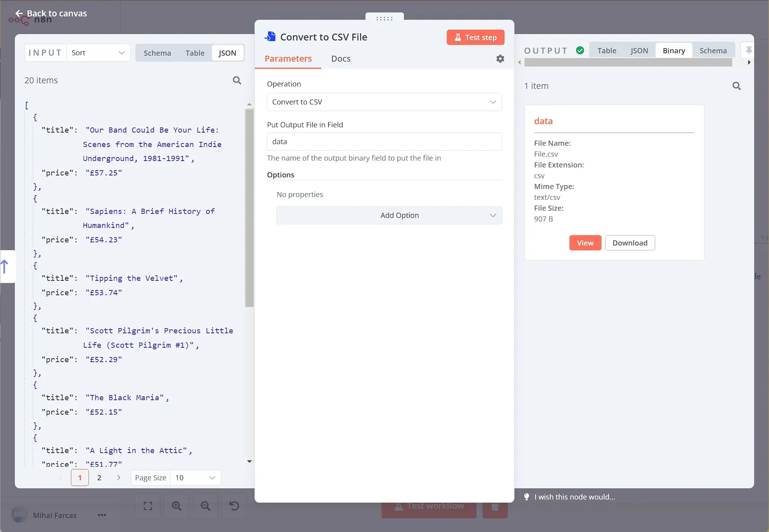Reset canvas zoom icon
Image resolution: width=769 pixels, height=532 pixels.
[x=234, y=506]
